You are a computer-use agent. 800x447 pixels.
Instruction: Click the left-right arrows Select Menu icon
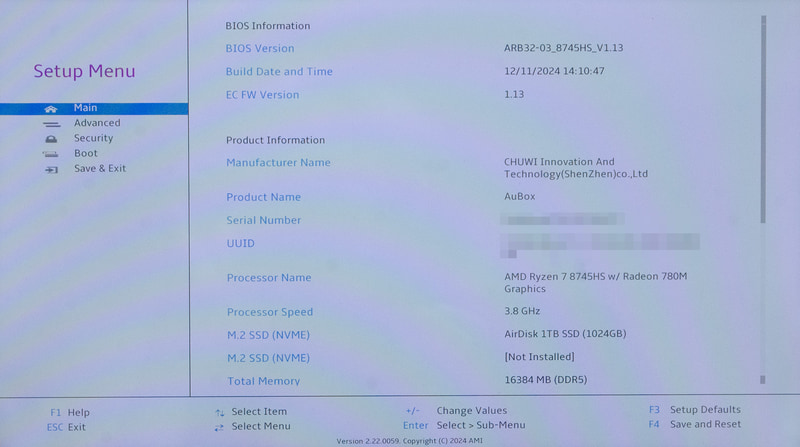[219, 428]
